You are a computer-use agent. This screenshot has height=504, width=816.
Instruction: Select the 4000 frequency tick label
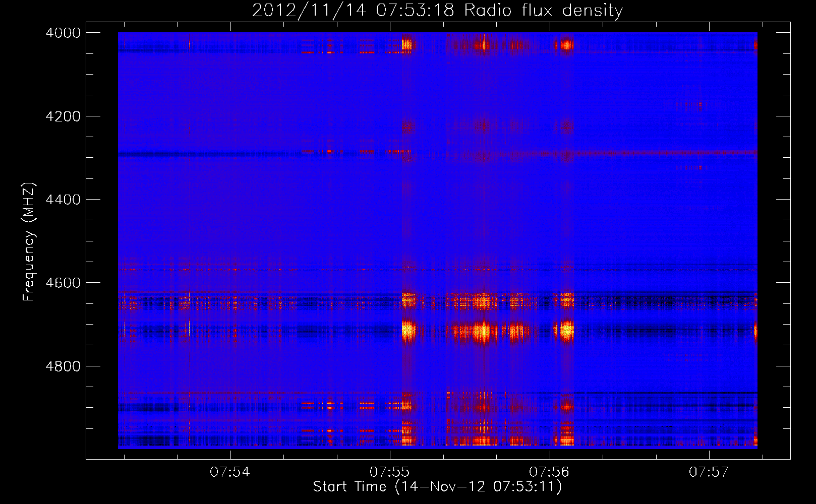coord(63,33)
